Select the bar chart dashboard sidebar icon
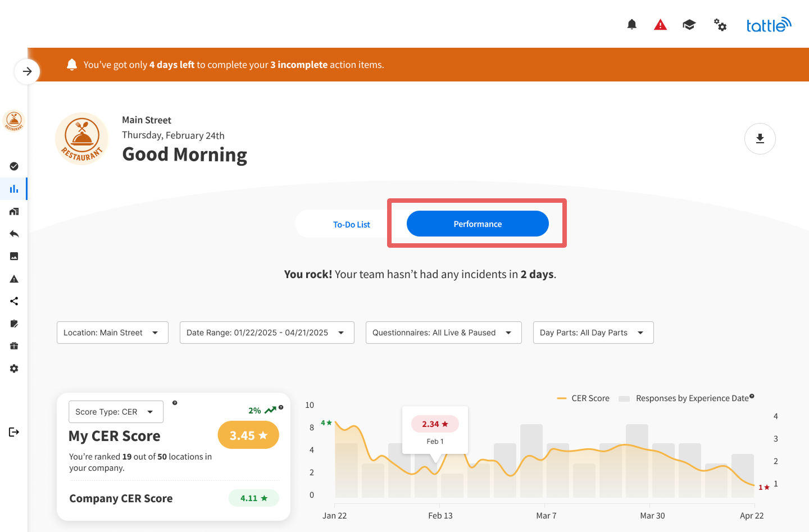The image size is (809, 532). (14, 189)
